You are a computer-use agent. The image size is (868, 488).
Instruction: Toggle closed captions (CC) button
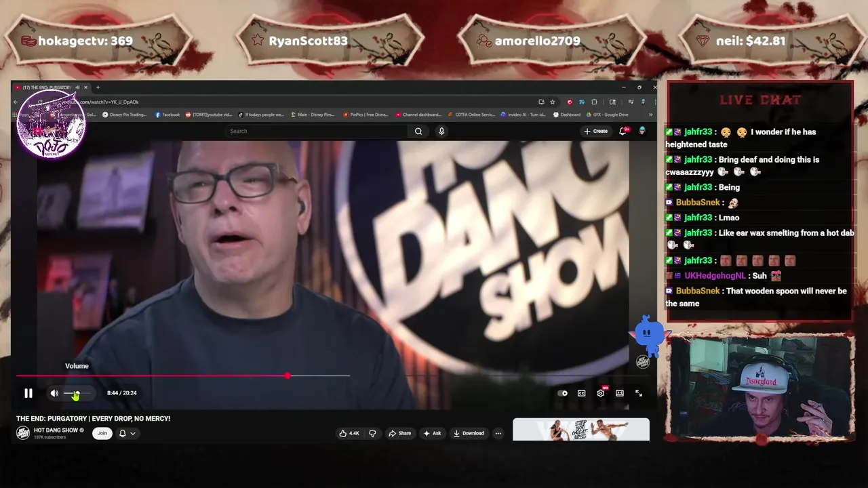pyautogui.click(x=581, y=393)
